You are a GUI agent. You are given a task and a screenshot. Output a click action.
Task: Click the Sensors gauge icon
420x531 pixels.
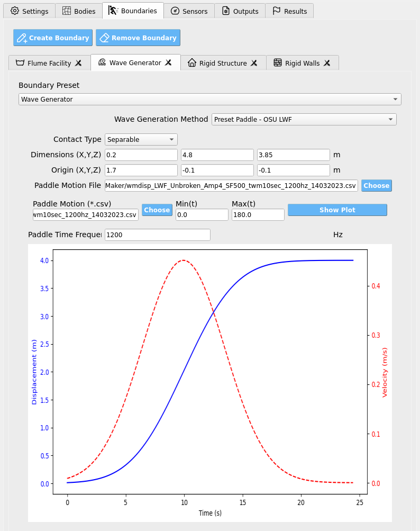pos(175,11)
